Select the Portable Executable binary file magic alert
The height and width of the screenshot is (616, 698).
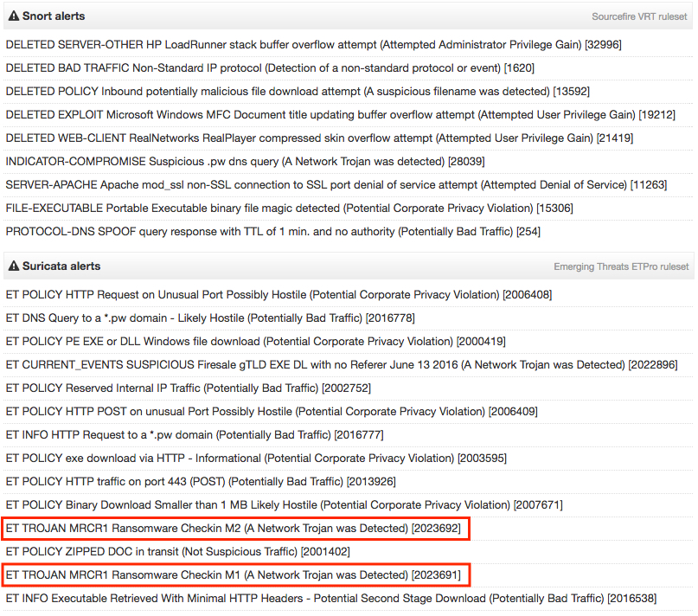[x=290, y=208]
